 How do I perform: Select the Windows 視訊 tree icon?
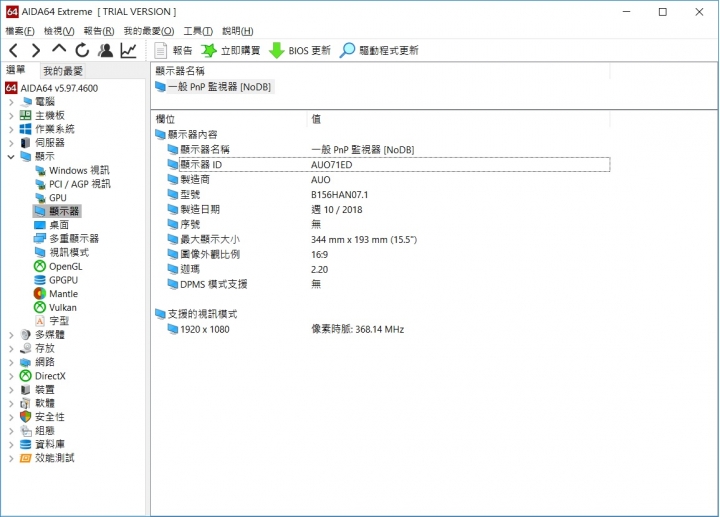click(x=40, y=171)
